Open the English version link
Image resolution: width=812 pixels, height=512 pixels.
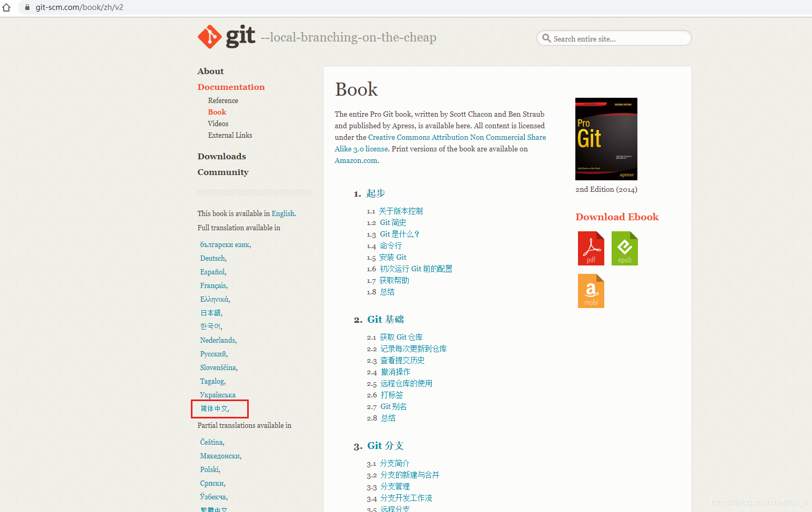point(283,213)
